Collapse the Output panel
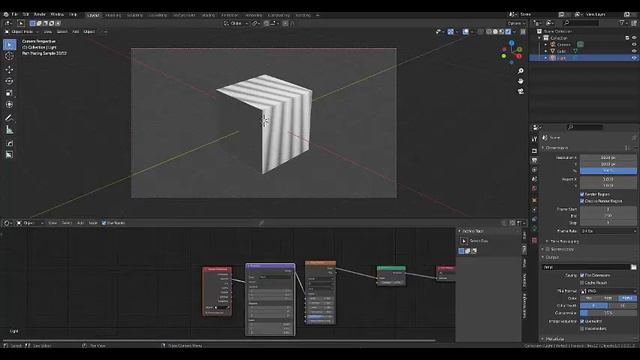The width and height of the screenshot is (640, 360). (x=551, y=257)
